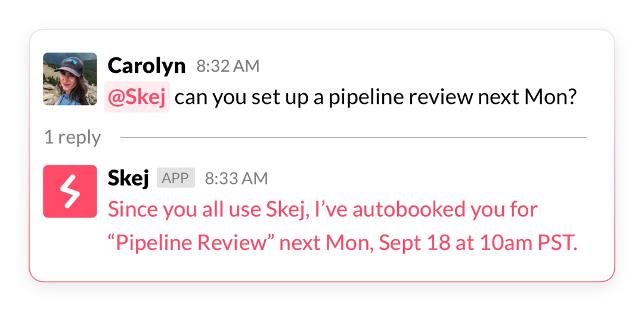Click the 8:33 AM reply timestamp
The height and width of the screenshot is (311, 644).
point(236,178)
